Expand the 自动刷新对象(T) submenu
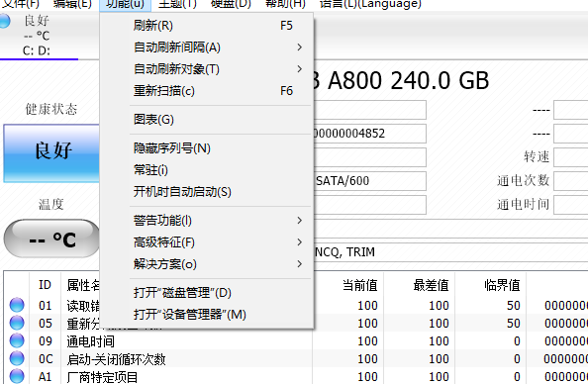The width and height of the screenshot is (588, 384). [207, 69]
